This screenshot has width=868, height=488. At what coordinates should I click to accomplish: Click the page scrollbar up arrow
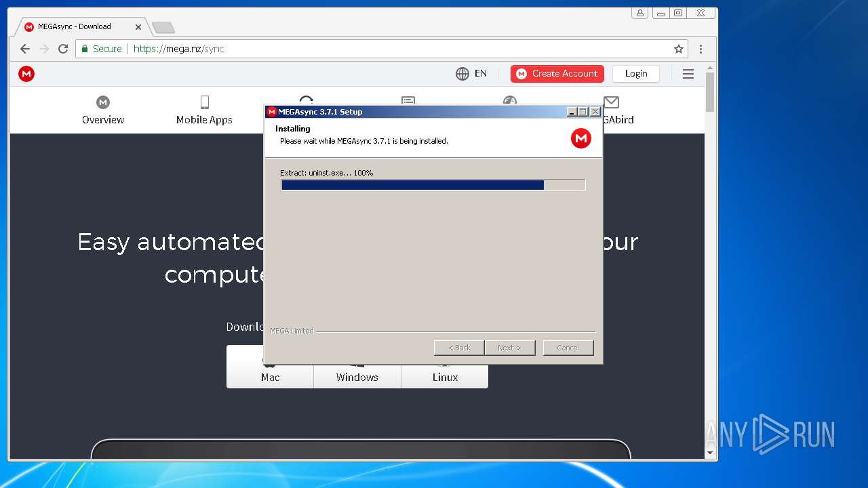[711, 68]
